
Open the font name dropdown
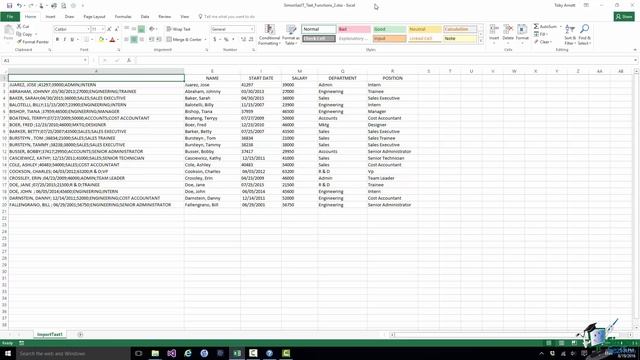click(88, 29)
